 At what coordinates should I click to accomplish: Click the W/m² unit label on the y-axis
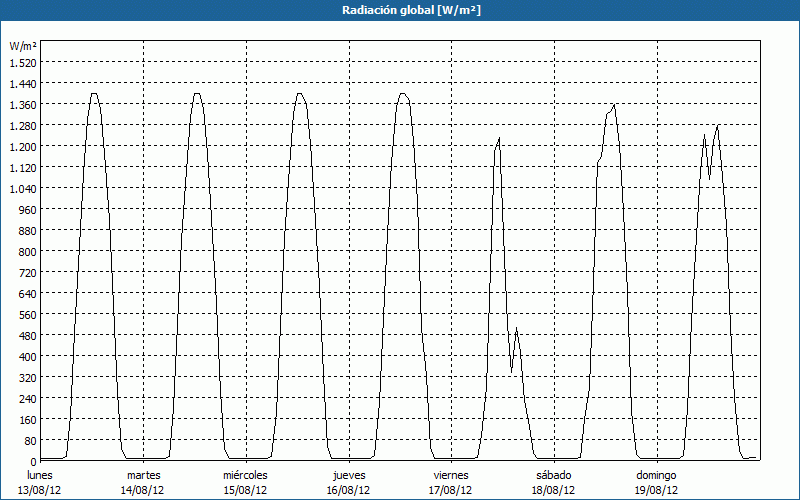click(x=23, y=46)
